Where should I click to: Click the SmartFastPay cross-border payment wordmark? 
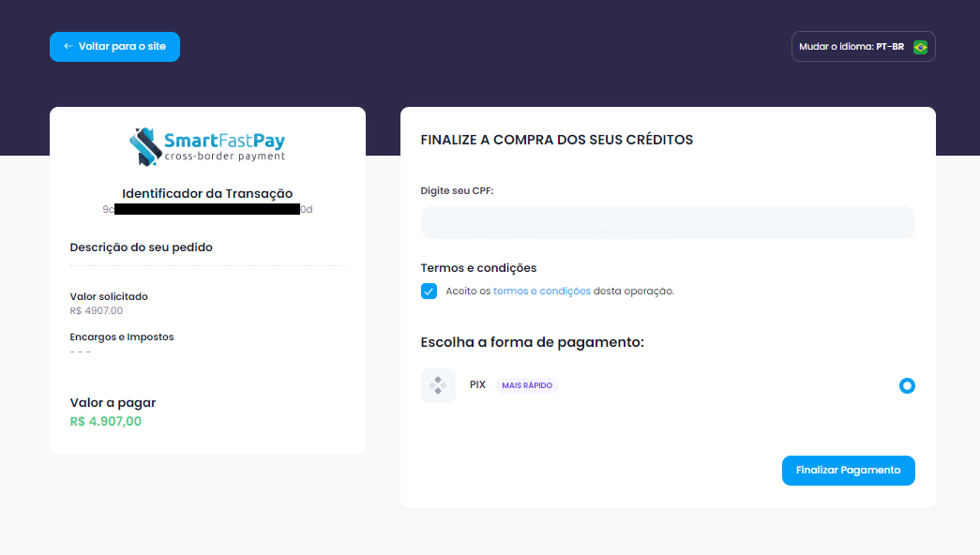pyautogui.click(x=225, y=147)
